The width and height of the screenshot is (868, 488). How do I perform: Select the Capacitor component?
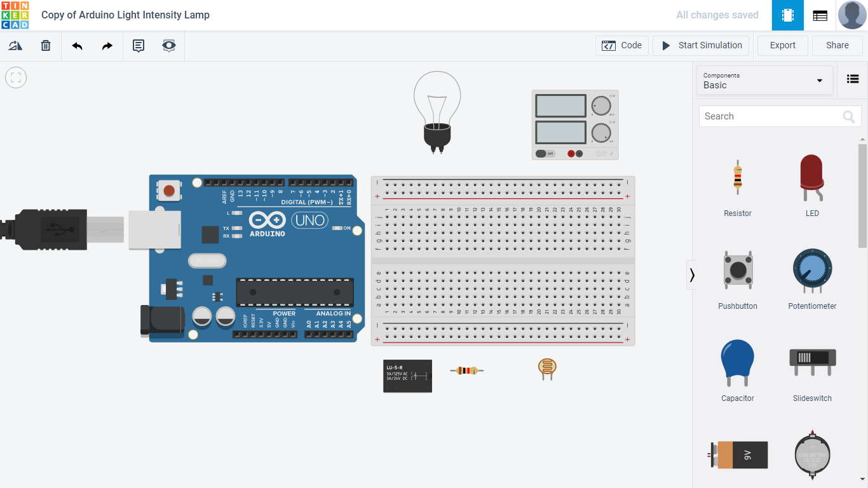pyautogui.click(x=738, y=370)
